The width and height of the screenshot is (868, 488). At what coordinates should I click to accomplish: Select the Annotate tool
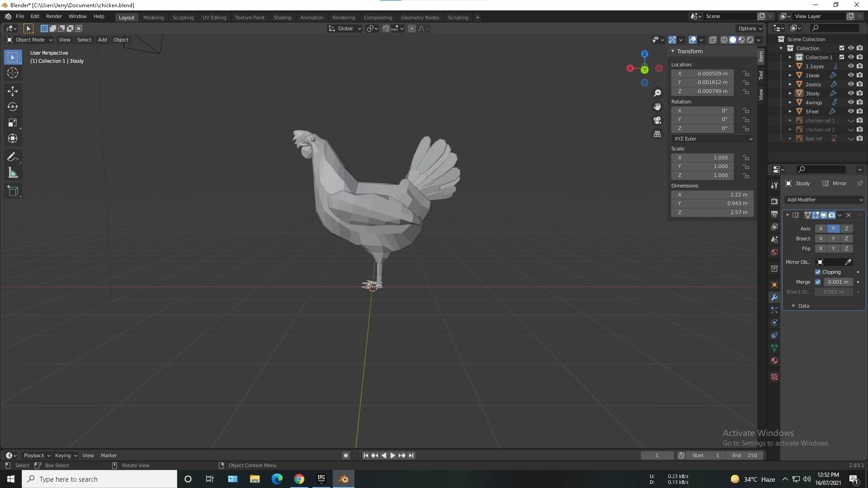pyautogui.click(x=13, y=156)
